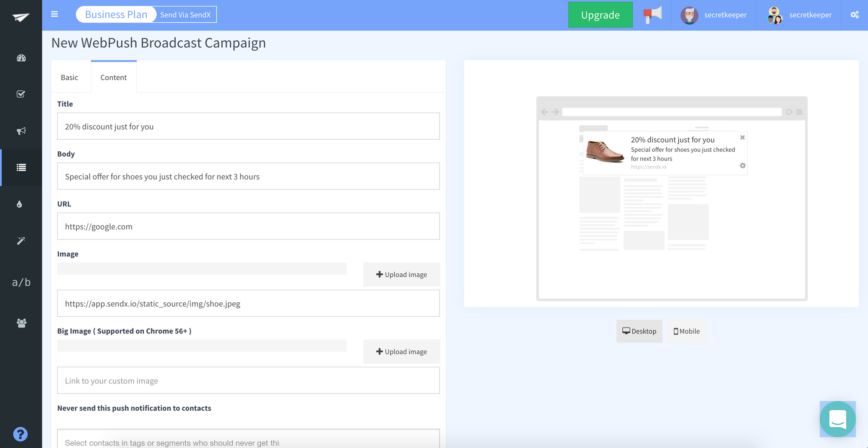The image size is (868, 448).
Task: Click the green Upgrade button
Action: (600, 15)
